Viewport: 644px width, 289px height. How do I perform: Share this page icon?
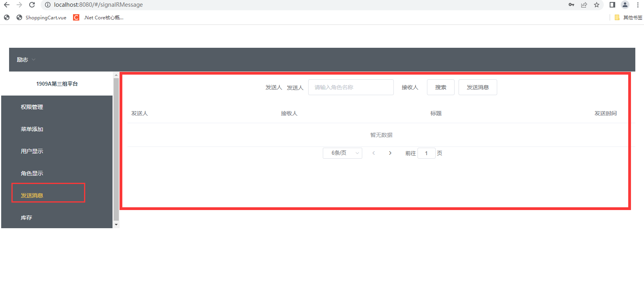tap(584, 5)
